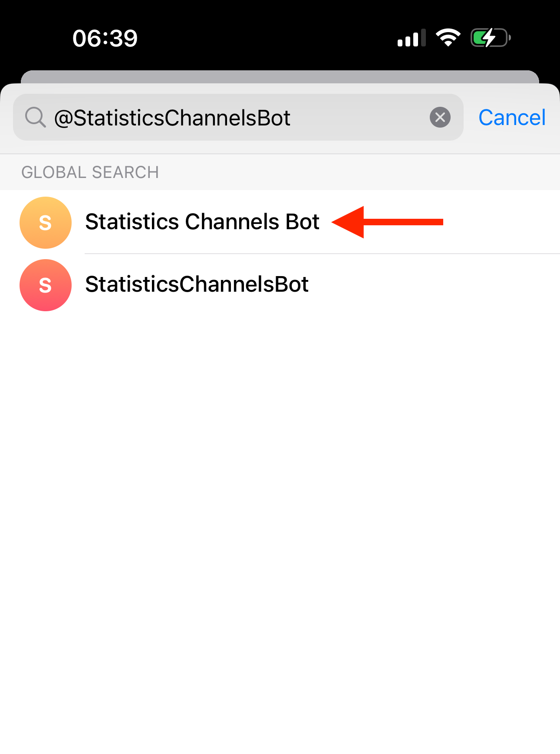560x754 pixels.
Task: Open the Statistics Channels Bot result
Action: point(202,222)
